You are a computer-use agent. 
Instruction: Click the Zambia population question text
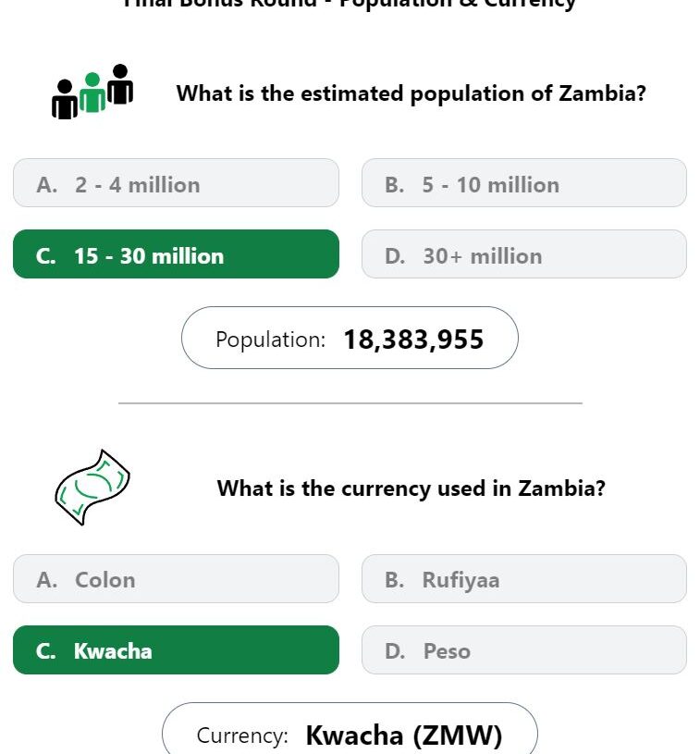411,93
